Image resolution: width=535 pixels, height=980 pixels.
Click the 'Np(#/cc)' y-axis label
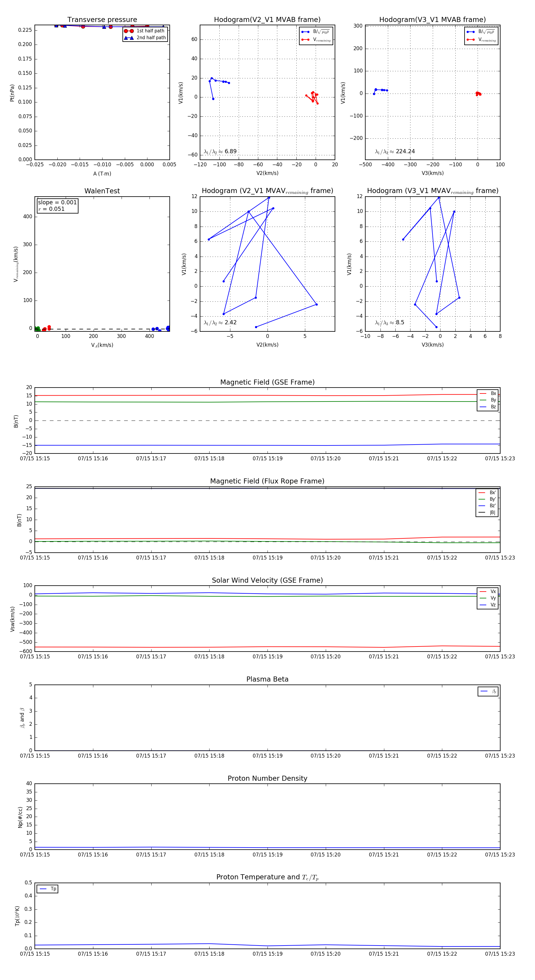(x=20, y=817)
